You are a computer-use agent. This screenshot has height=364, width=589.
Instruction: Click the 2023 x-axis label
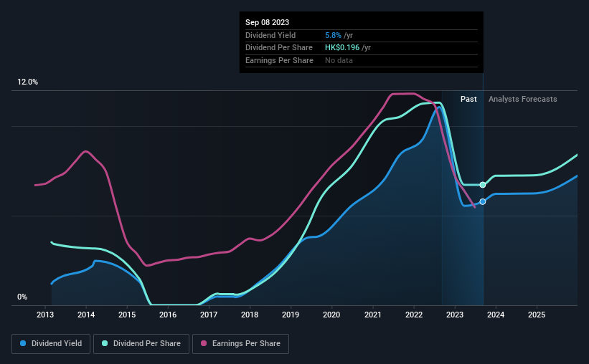455,315
